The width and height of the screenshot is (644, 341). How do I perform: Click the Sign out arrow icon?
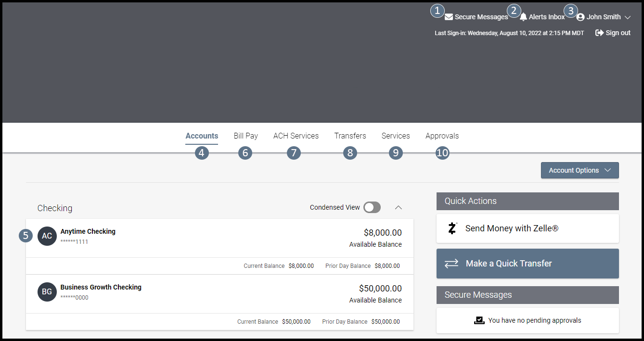(x=599, y=33)
